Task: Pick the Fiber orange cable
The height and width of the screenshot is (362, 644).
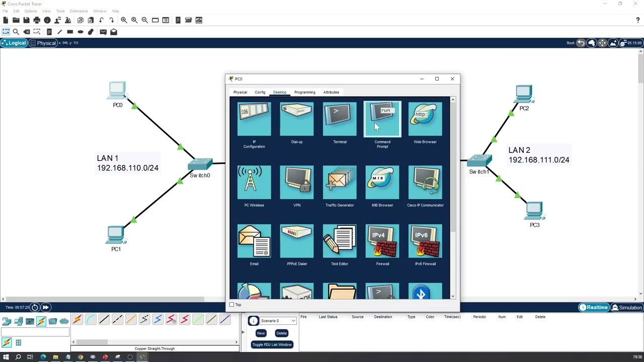Action: (131, 320)
